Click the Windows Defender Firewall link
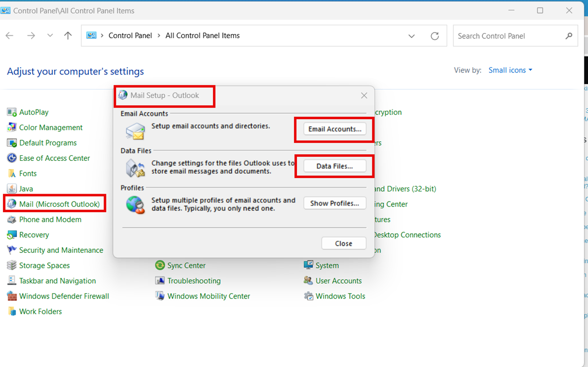This screenshot has height=367, width=588. click(64, 297)
